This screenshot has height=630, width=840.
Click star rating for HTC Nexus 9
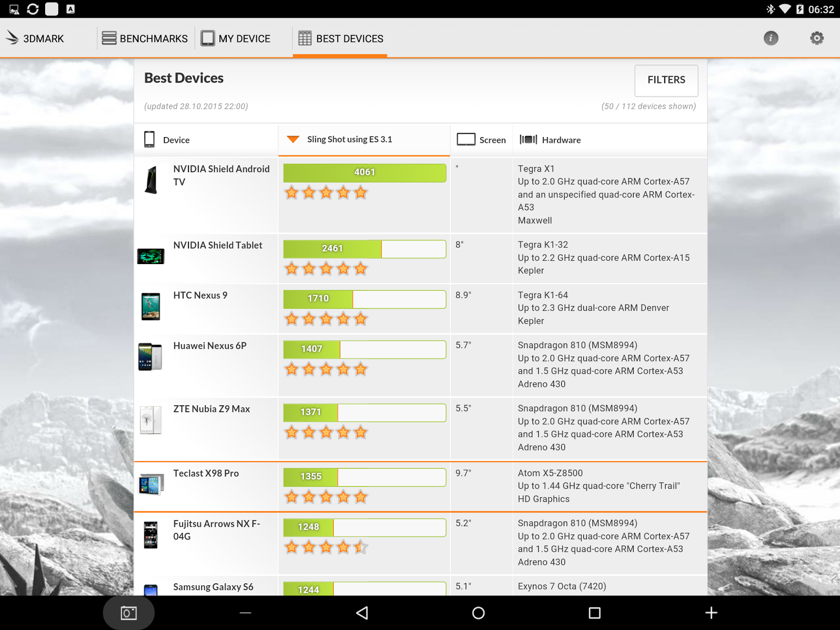(x=326, y=319)
